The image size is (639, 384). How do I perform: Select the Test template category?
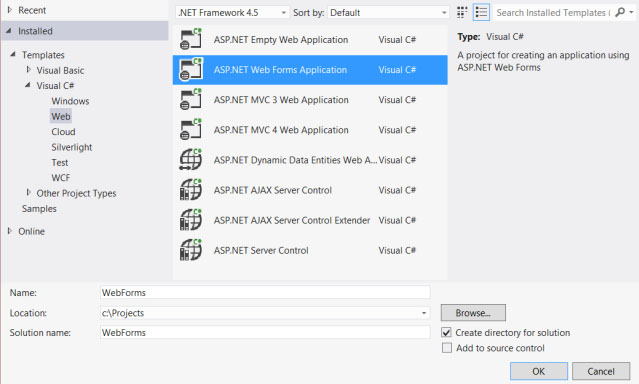click(x=59, y=163)
